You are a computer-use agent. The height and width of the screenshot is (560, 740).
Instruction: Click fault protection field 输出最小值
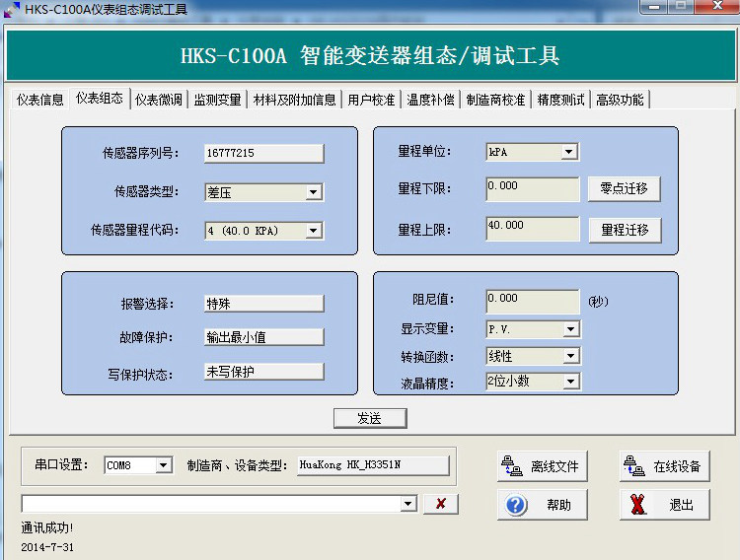click(x=264, y=337)
